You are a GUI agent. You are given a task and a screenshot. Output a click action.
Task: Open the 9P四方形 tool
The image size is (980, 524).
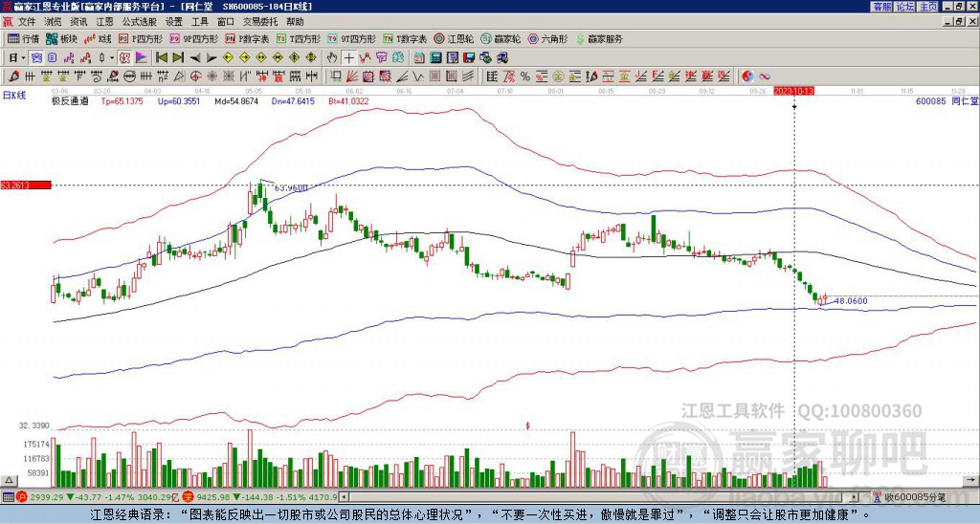tap(193, 38)
